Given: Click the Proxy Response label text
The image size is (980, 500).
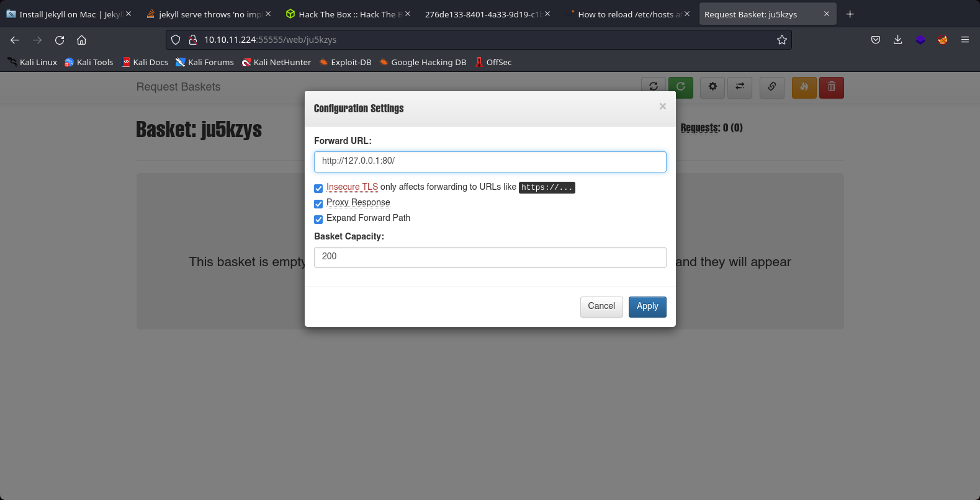Looking at the screenshot, I should [358, 202].
